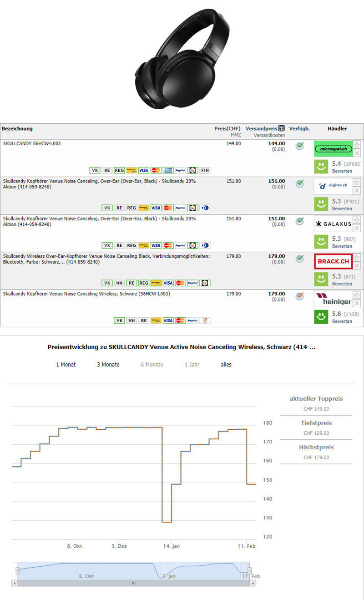Click Bewerten under the Galaxus rating
This screenshot has height=600, width=364.
tap(342, 246)
